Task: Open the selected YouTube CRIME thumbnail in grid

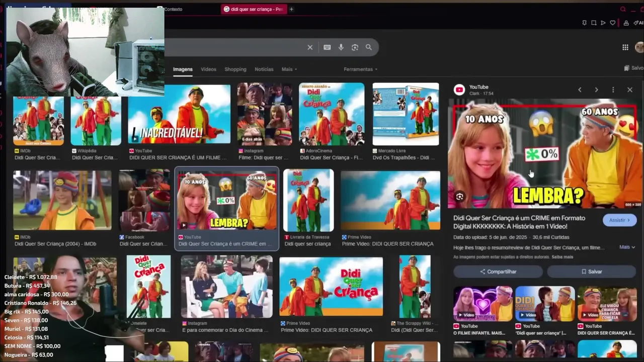Action: pos(227,201)
